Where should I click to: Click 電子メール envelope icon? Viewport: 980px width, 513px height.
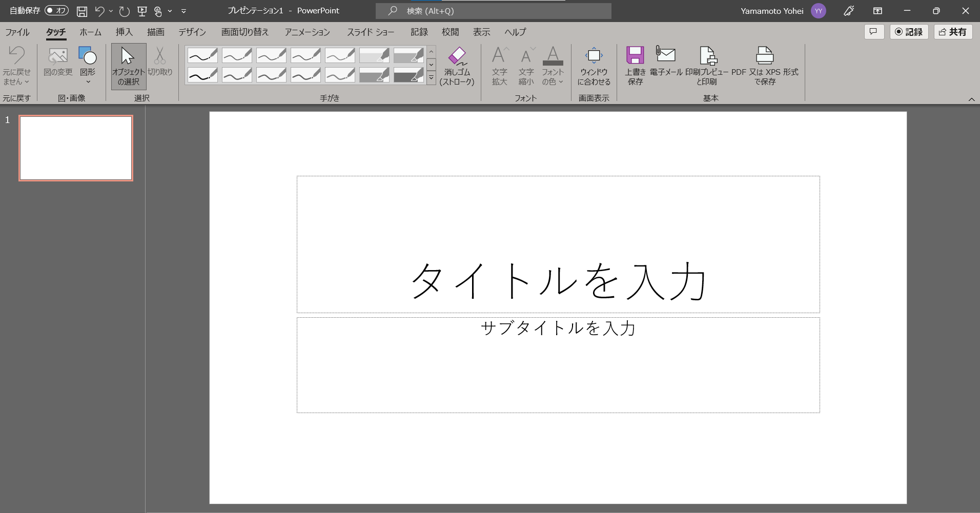click(x=666, y=61)
